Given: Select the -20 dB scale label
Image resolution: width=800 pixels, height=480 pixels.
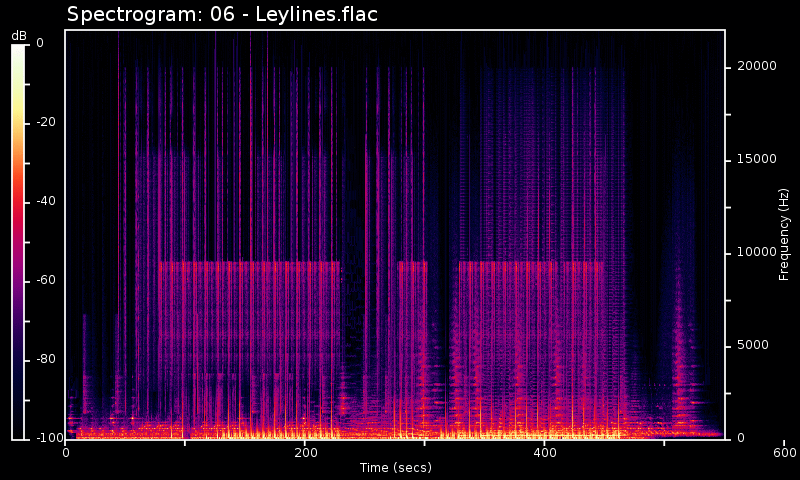Looking at the screenshot, I should 47,122.
